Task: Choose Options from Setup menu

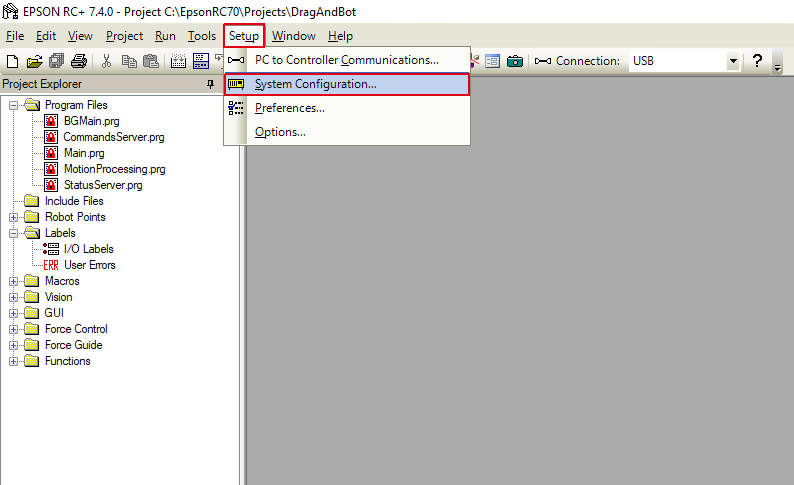Action: (x=347, y=132)
